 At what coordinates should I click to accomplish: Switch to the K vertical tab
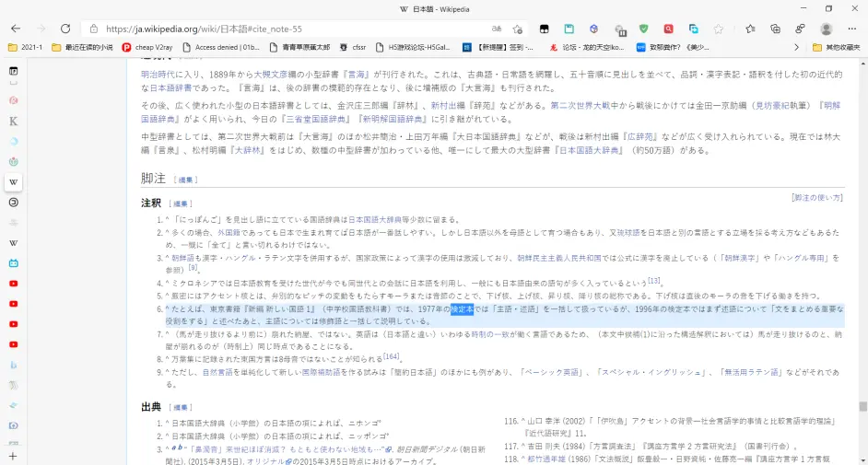click(x=13, y=122)
